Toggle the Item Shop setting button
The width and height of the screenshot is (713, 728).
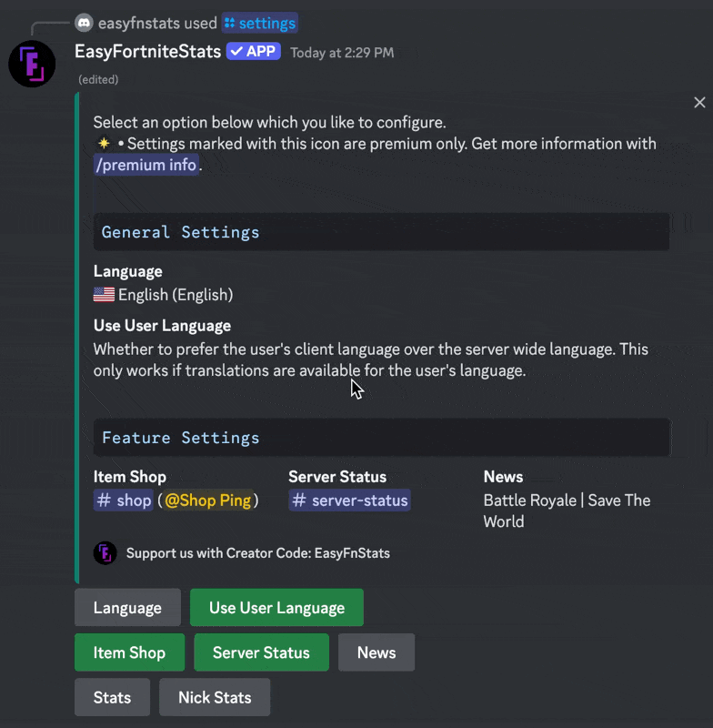(129, 652)
